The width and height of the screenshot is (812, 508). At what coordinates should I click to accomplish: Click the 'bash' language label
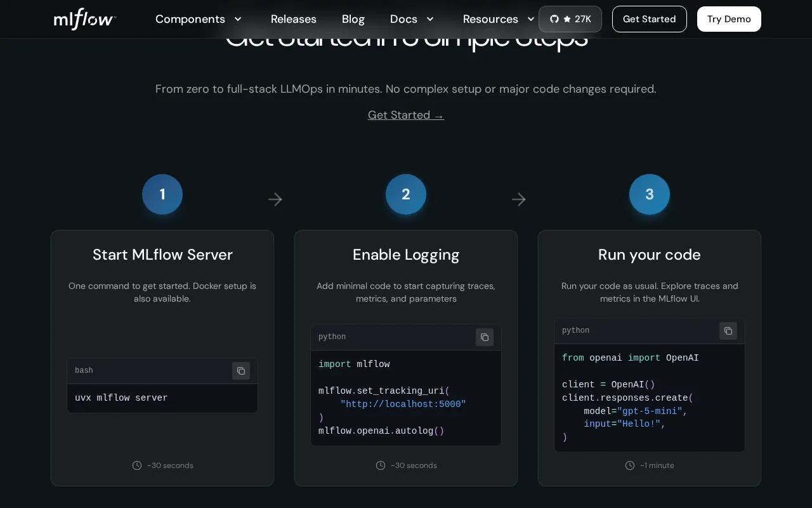click(x=84, y=370)
